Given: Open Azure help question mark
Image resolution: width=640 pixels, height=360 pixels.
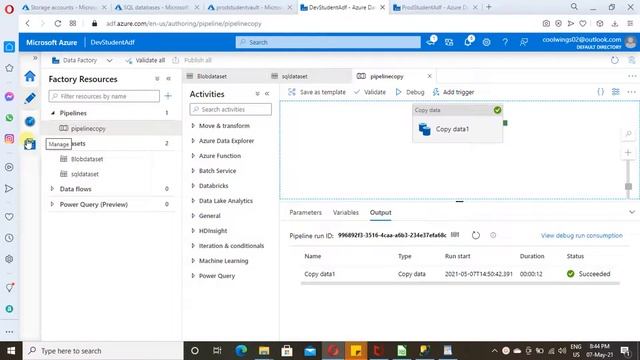Looking at the screenshot, I should (505, 42).
